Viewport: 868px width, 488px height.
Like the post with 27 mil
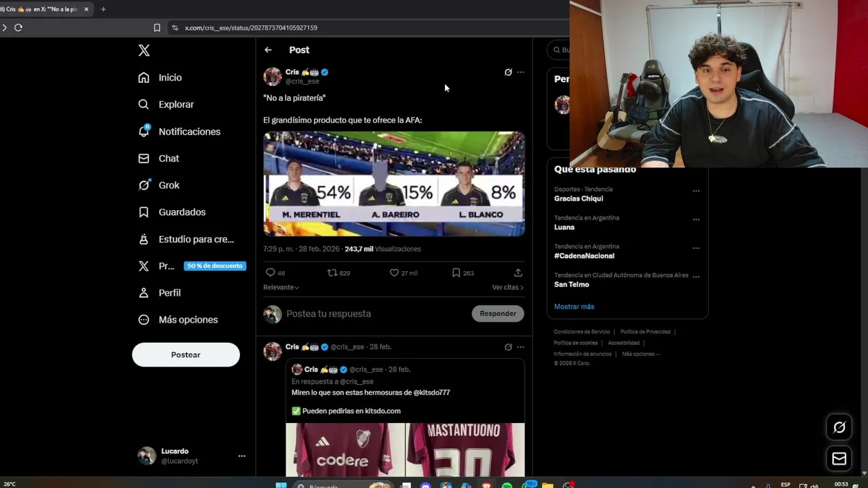point(394,272)
